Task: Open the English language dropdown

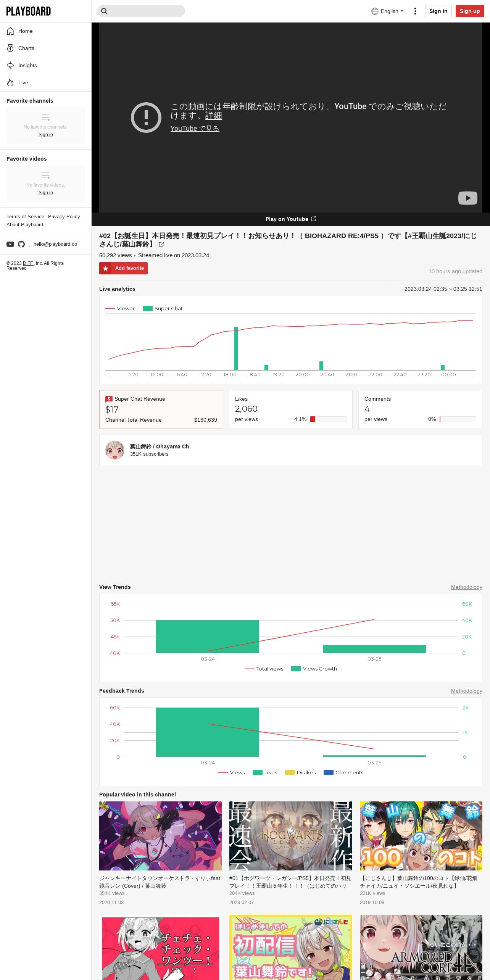Action: [387, 11]
